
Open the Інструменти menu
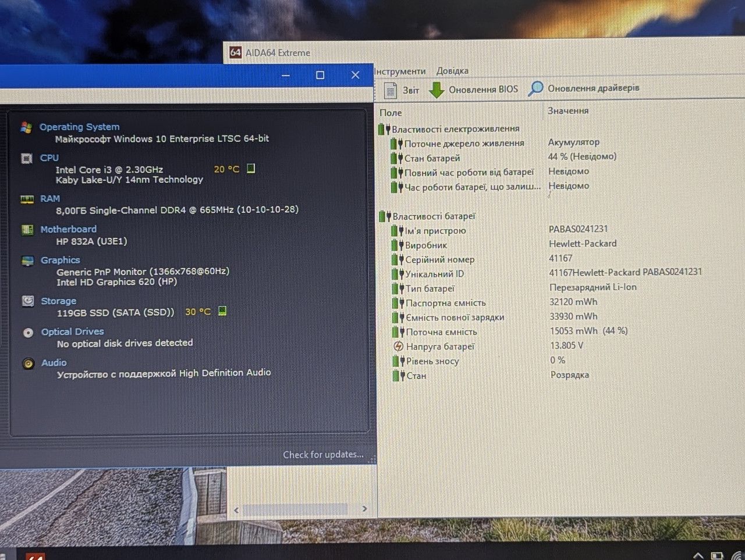coord(400,72)
